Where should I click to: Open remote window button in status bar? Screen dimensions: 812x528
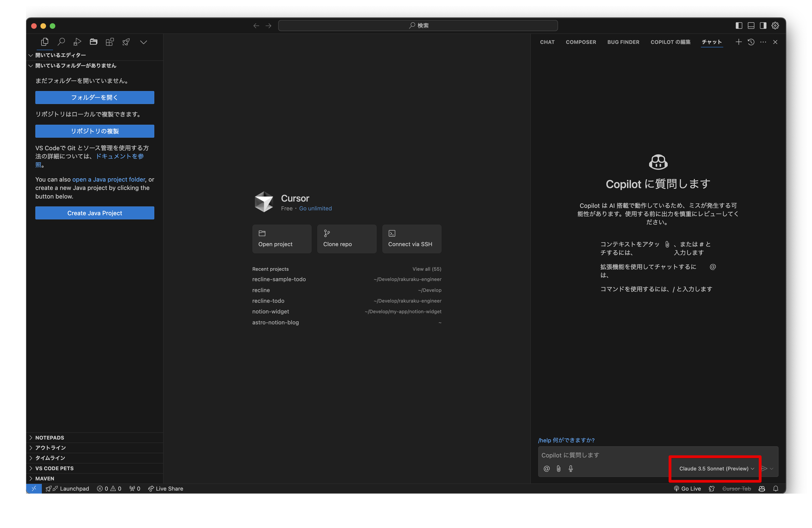[x=34, y=489]
